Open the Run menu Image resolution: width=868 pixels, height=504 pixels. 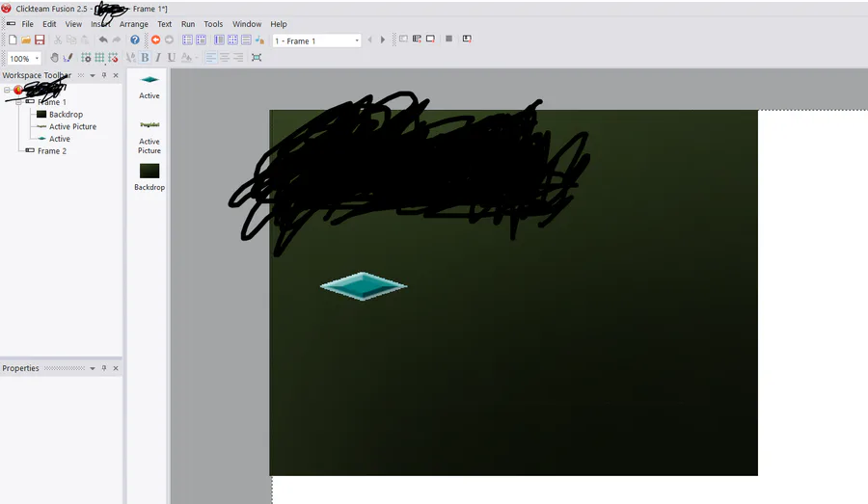pos(188,24)
